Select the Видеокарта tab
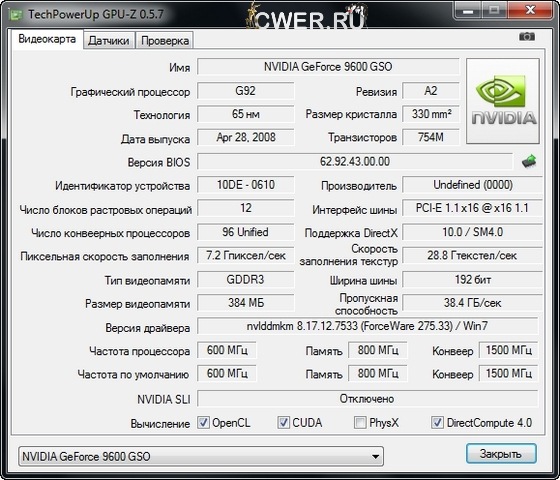This screenshot has width=560, height=480. point(47,39)
